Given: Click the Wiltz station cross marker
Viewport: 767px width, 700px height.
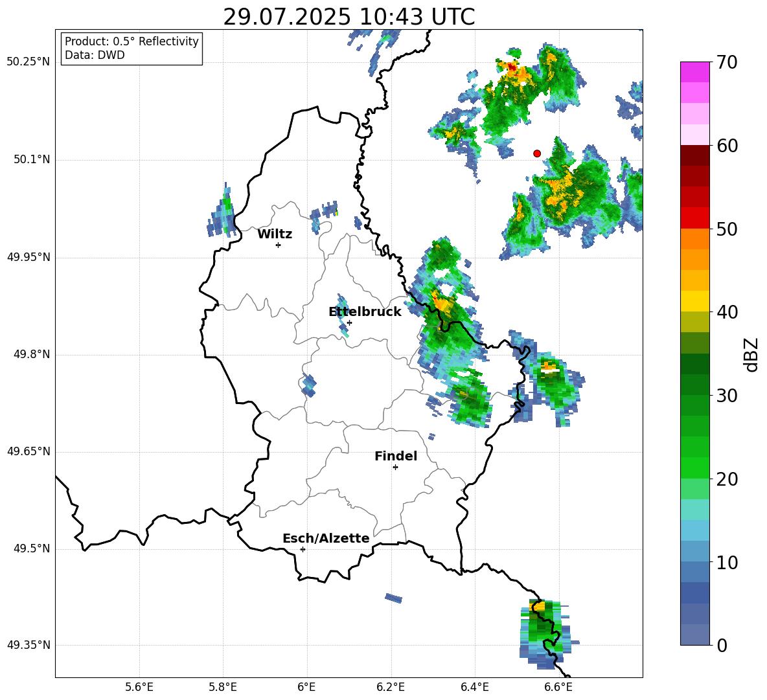Looking at the screenshot, I should 279,245.
